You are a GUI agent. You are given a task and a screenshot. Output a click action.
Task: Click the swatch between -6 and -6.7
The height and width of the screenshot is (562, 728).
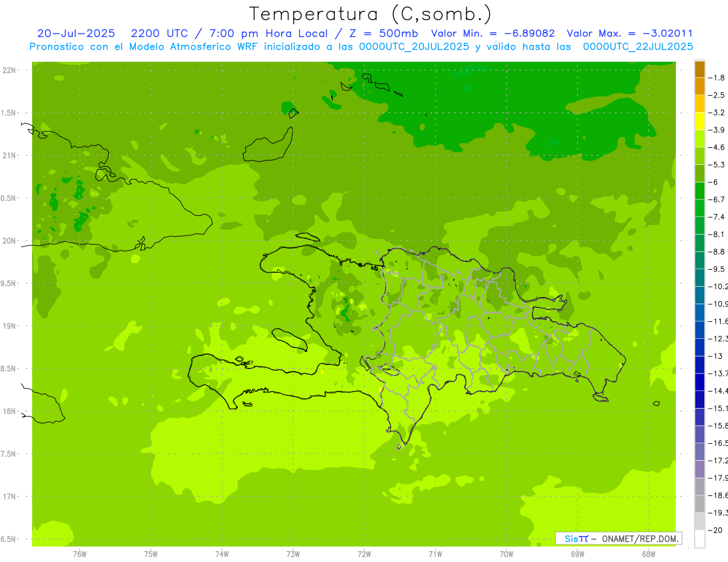(699, 191)
